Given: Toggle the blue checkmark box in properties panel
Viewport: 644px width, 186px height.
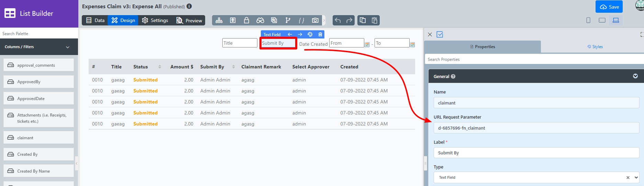Looking at the screenshot, I should click(440, 34).
